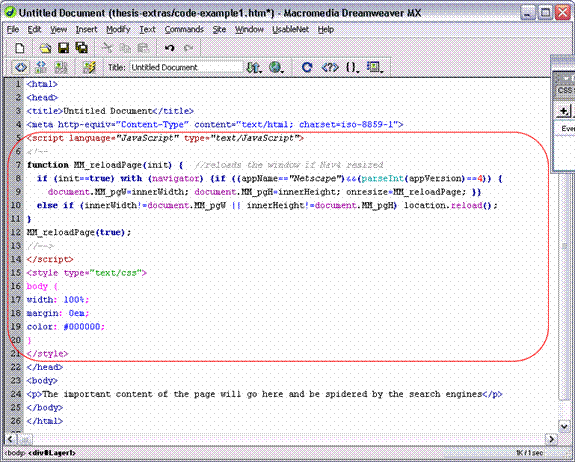This screenshot has height=462, width=575.
Task: Open the Site menu
Action: click(x=219, y=29)
